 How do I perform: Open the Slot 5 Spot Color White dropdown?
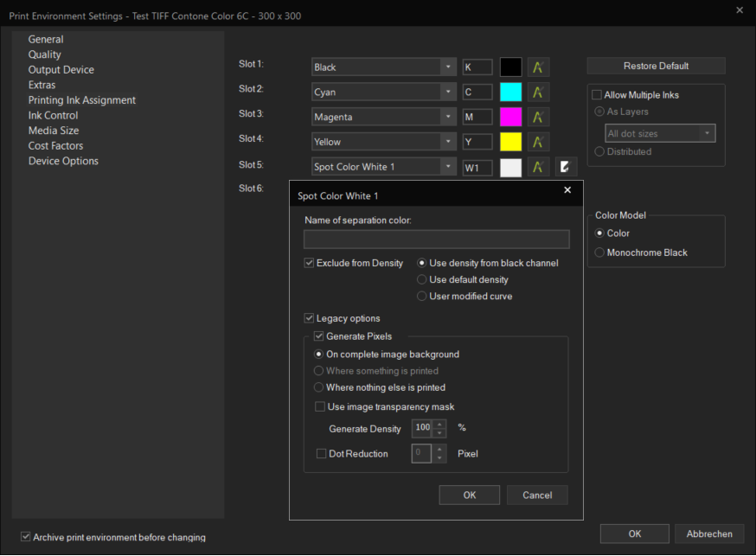448,167
